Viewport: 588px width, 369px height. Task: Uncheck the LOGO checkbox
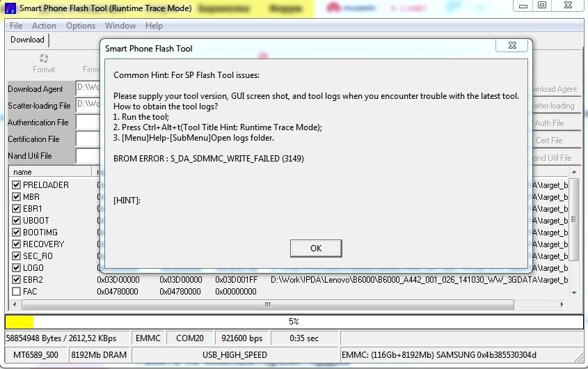[16, 267]
